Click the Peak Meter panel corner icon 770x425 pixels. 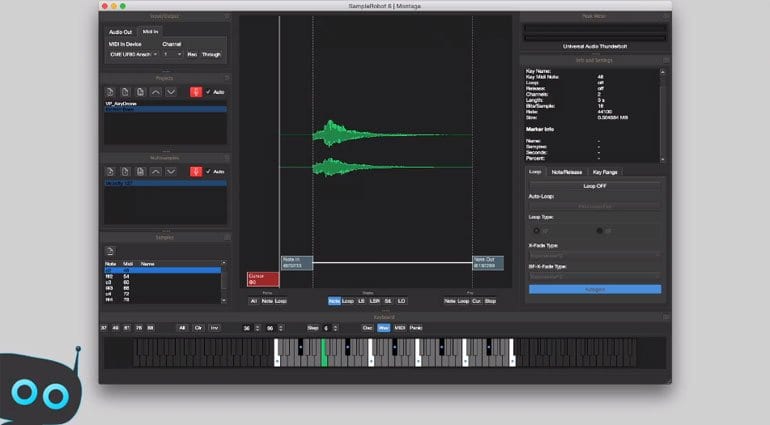click(x=666, y=16)
